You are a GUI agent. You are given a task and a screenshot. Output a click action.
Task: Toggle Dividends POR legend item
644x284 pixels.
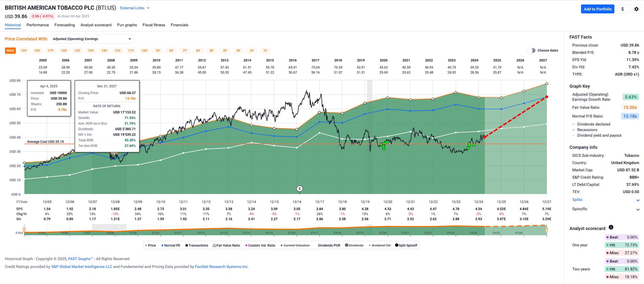point(329,245)
